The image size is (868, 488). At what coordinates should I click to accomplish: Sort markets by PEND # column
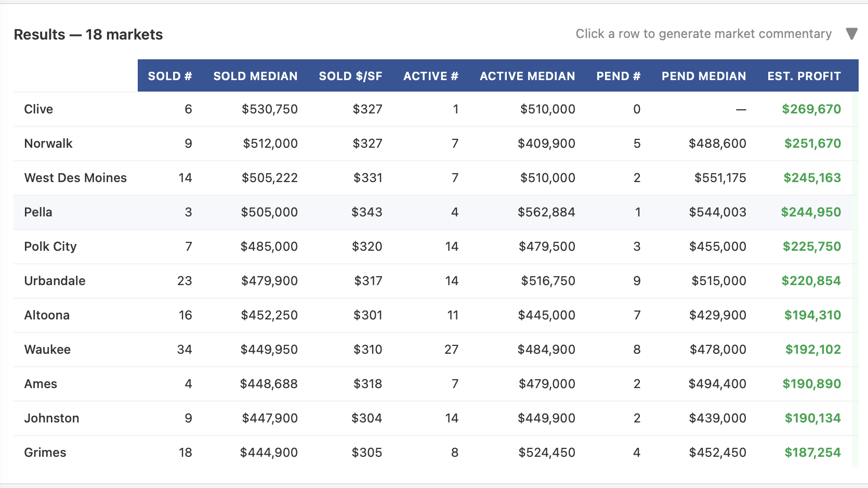[619, 75]
